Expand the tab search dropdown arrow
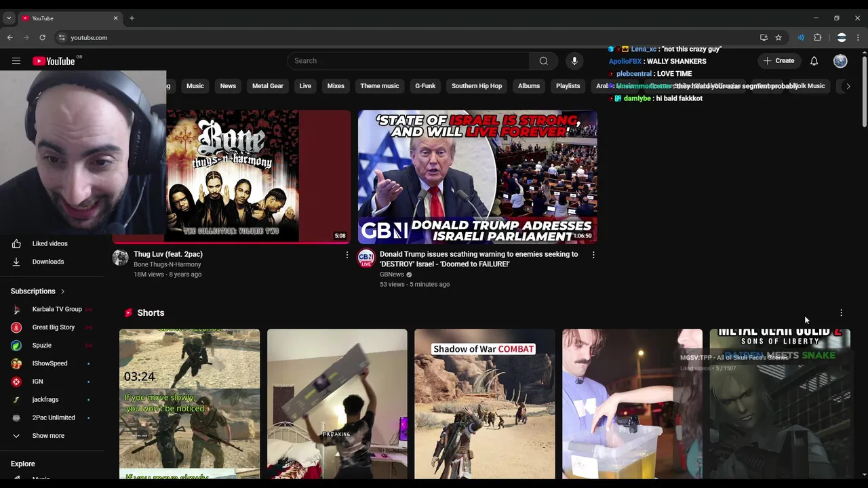868x488 pixels. tap(9, 18)
